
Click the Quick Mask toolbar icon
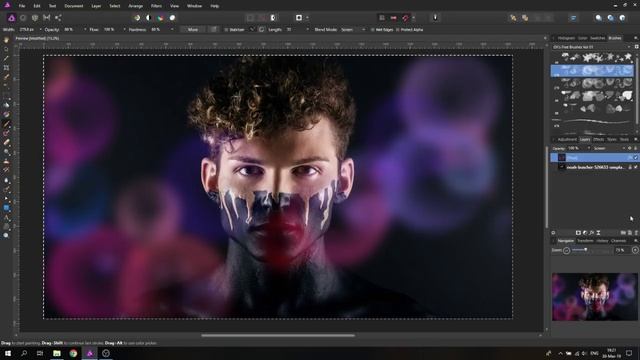point(299,18)
